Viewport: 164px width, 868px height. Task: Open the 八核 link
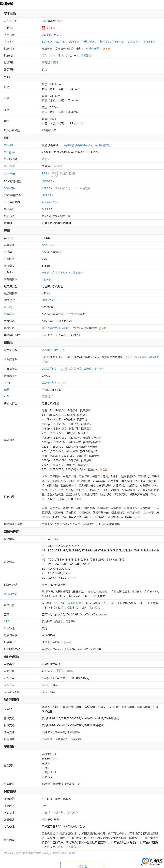tap(45, 159)
